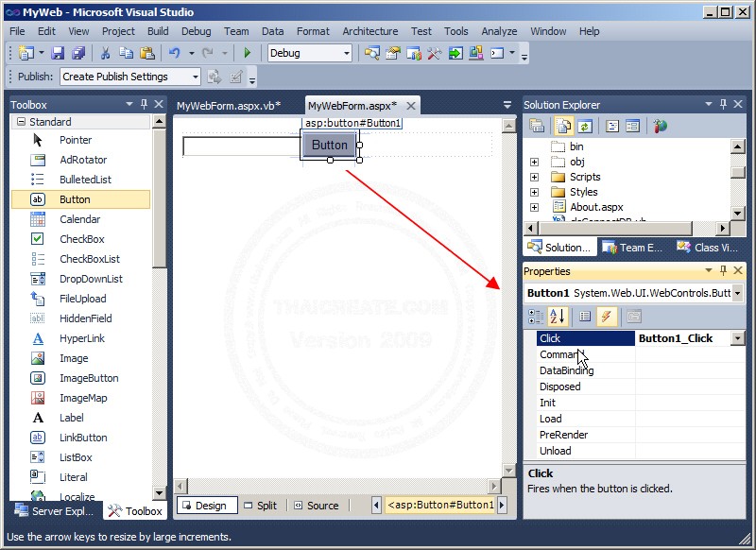Open the Analyze menu
Viewport: 756px width, 550px height.
499,31
